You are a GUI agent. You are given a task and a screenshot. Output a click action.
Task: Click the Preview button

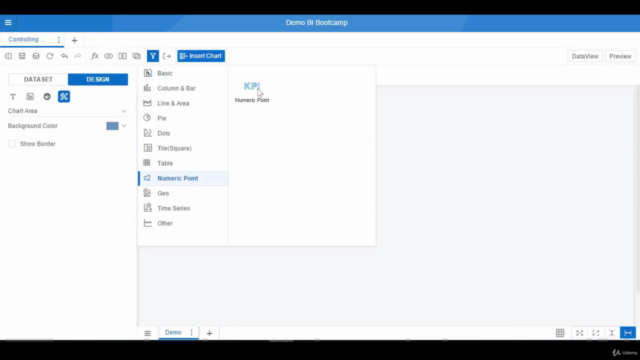pos(620,56)
